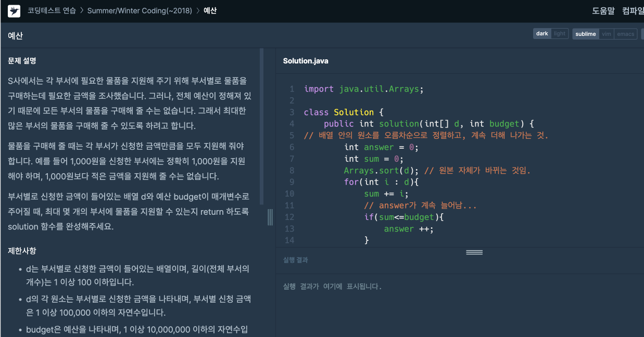The height and width of the screenshot is (337, 644).
Task: Open Summer/Winter Coding(~2018) breadcrumb link
Action: 140,11
